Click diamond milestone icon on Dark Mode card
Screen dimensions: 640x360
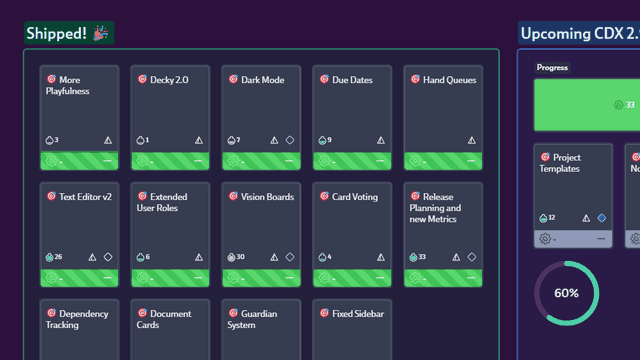[x=290, y=140]
